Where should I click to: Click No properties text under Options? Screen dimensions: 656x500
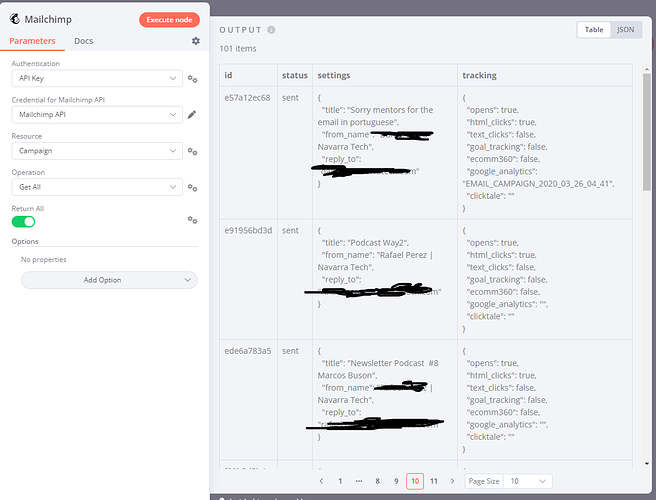click(x=44, y=259)
